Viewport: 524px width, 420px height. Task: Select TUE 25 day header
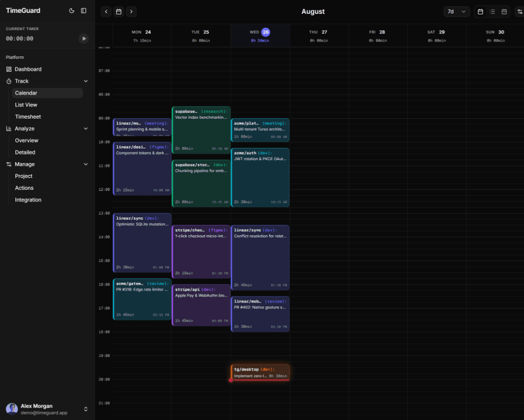point(201,35)
